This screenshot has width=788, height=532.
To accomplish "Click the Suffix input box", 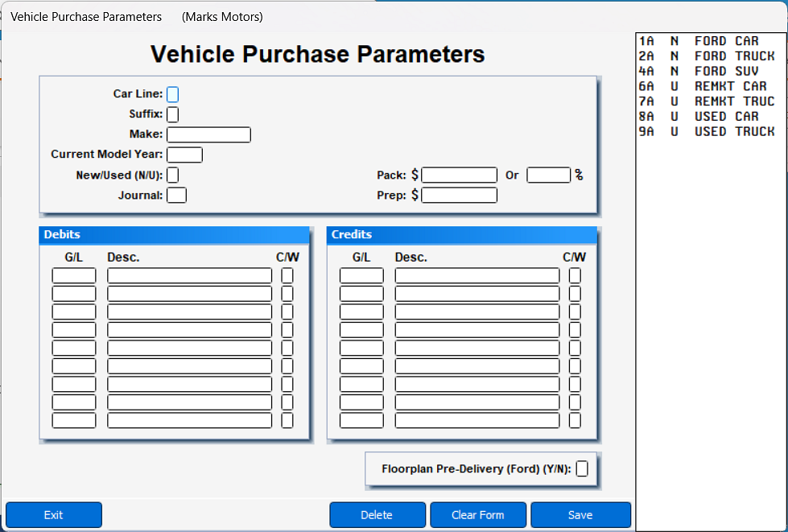I will [172, 114].
